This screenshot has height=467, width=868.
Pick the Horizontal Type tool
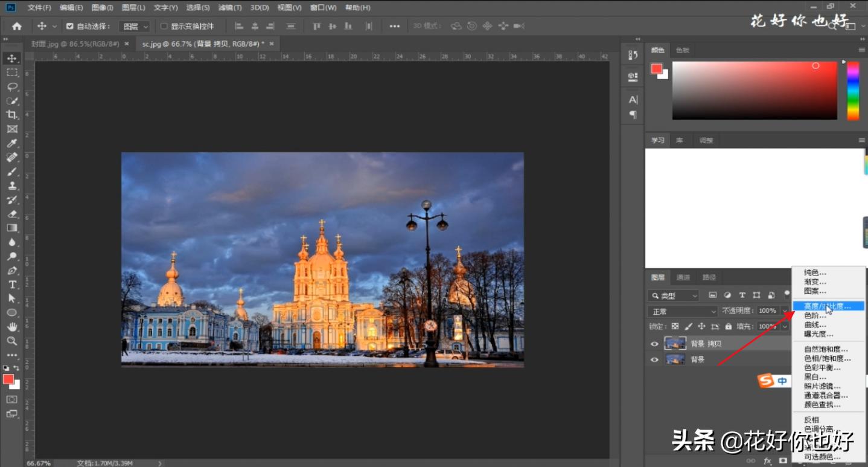11,284
